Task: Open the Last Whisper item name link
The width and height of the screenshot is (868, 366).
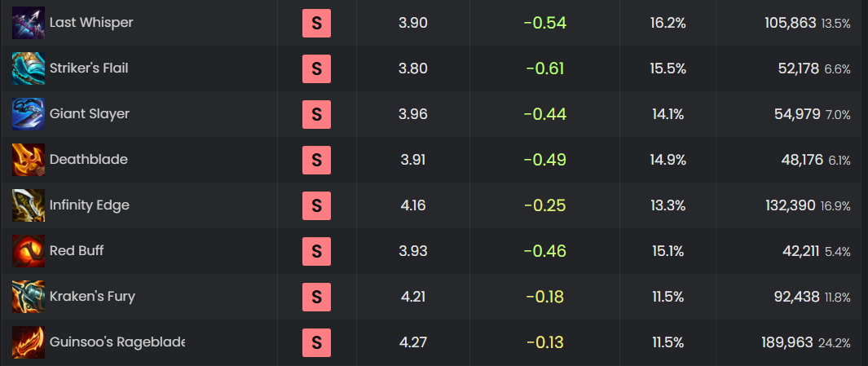Action: click(90, 23)
